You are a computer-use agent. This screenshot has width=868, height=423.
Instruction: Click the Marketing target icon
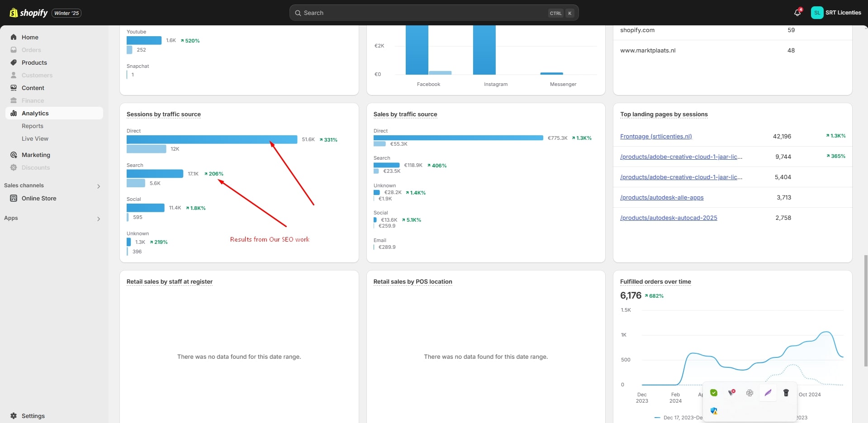14,155
